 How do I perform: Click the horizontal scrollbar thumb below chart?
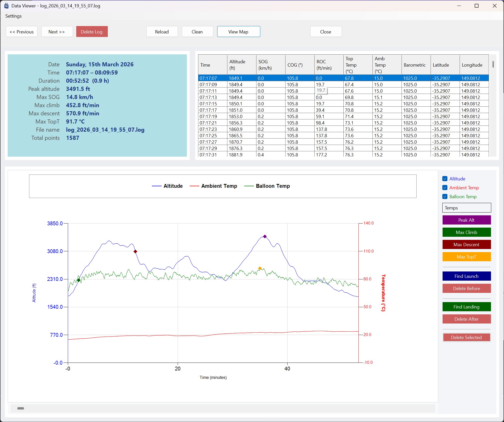click(x=21, y=408)
